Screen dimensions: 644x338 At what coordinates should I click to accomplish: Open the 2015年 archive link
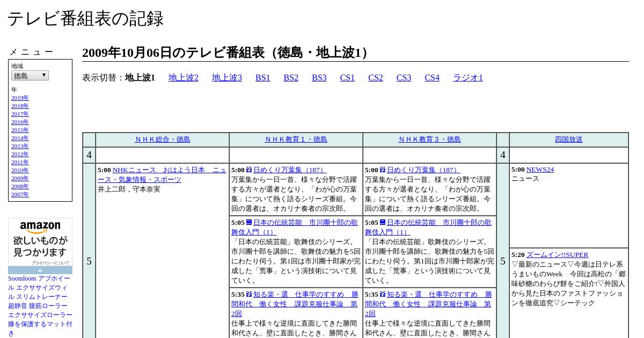click(x=20, y=130)
